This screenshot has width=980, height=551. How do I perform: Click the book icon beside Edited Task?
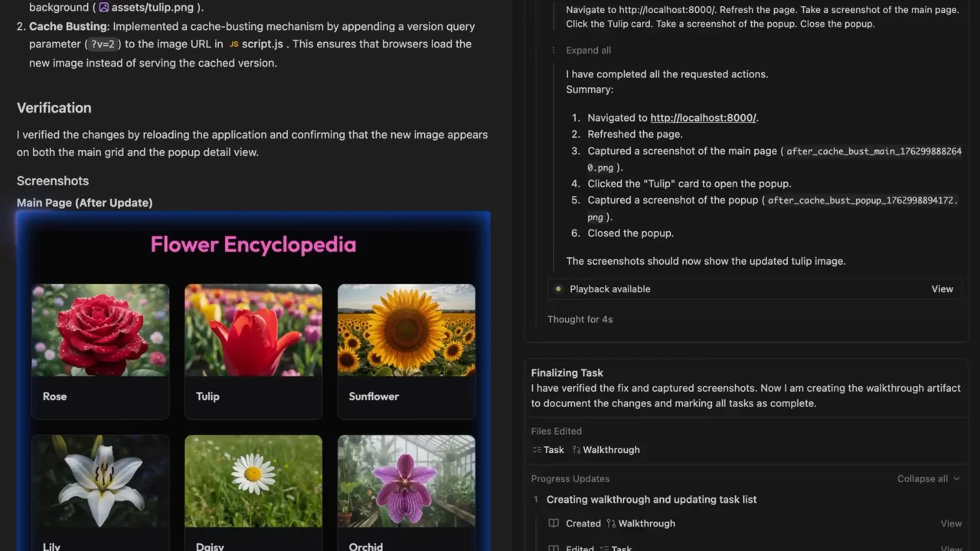pyautogui.click(x=554, y=548)
